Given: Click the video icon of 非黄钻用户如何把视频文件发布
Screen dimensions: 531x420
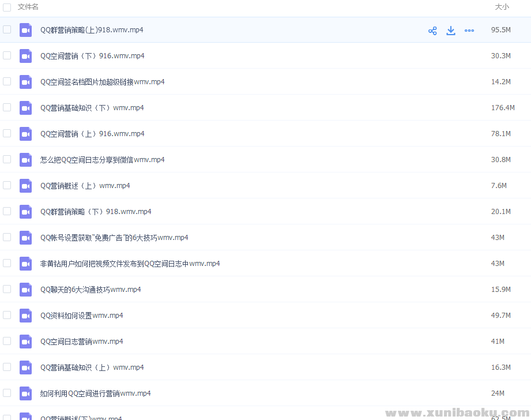Looking at the screenshot, I should [x=25, y=264].
